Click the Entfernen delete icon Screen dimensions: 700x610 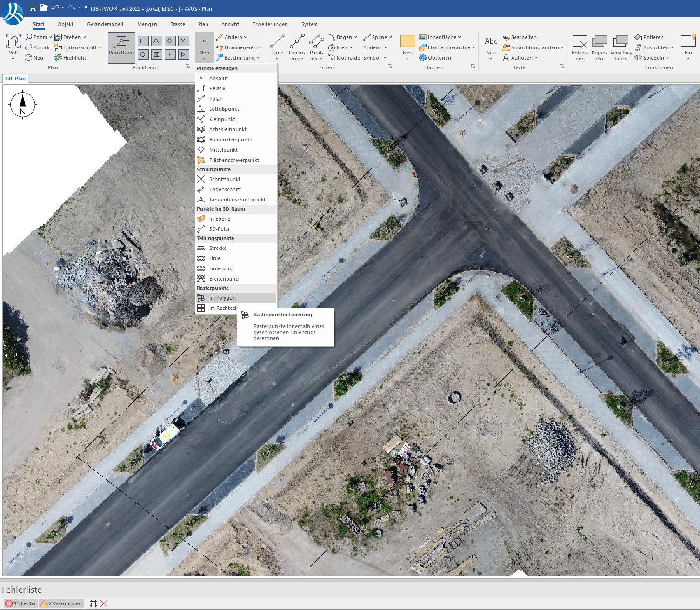pos(580,42)
